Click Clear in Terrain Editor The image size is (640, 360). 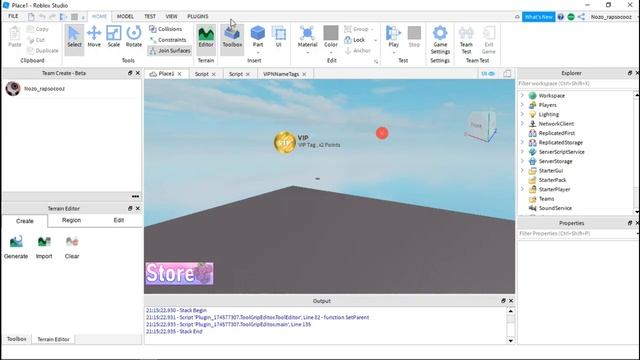72,247
